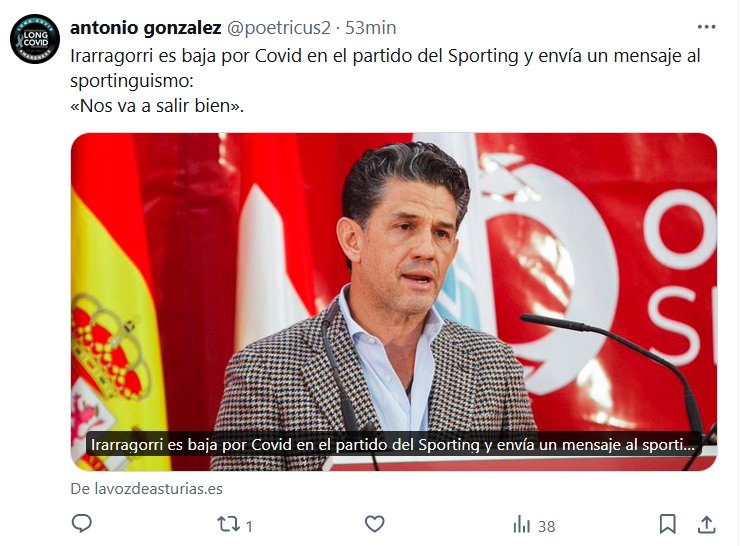Viewport: 740px width, 546px height.
Task: Share the post via upload icon
Action: (706, 524)
